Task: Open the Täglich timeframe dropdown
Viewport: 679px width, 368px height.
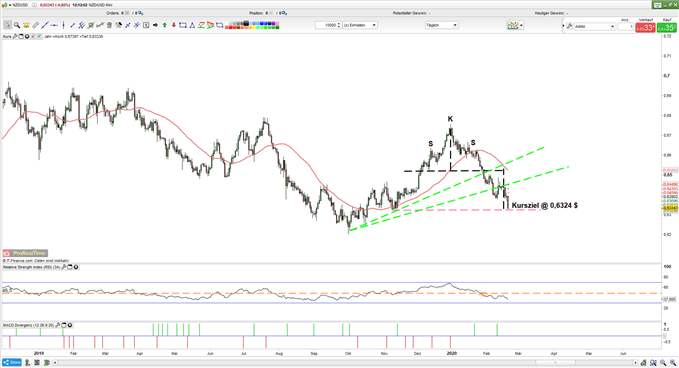Action: pos(441,25)
